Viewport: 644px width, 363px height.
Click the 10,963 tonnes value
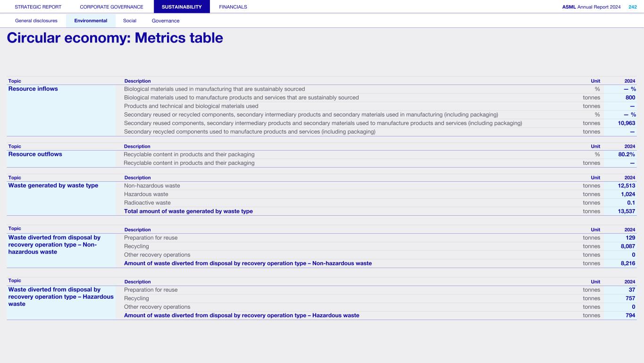[x=626, y=123]
